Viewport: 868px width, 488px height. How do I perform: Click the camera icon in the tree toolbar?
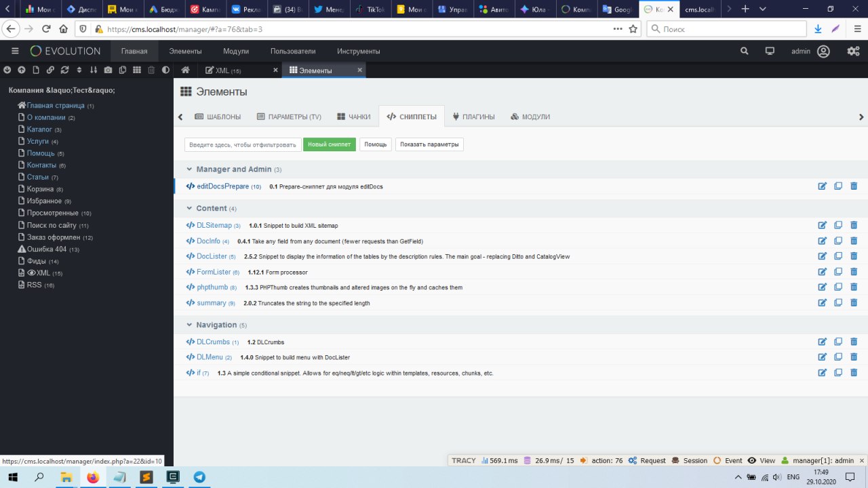108,70
